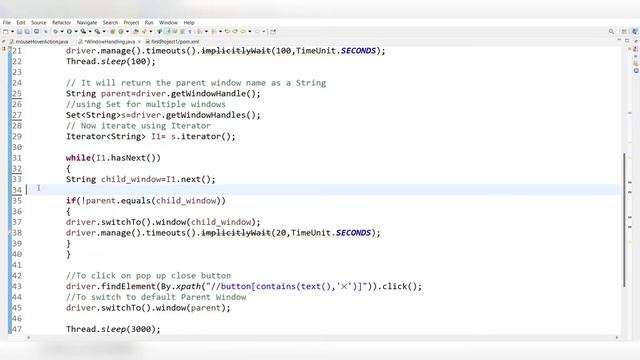Click the New Java Package icon
Image resolution: width=640 pixels, height=360 pixels.
coord(112,31)
